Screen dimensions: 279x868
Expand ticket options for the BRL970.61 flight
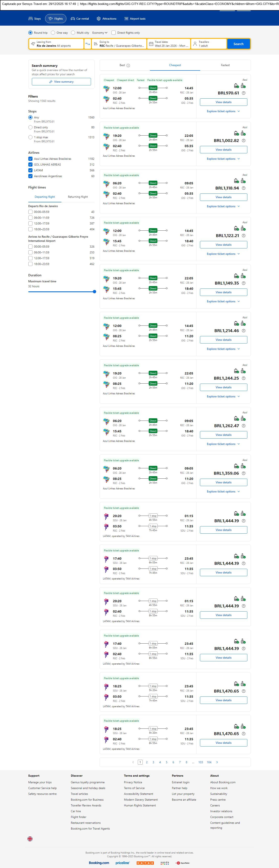click(223, 111)
